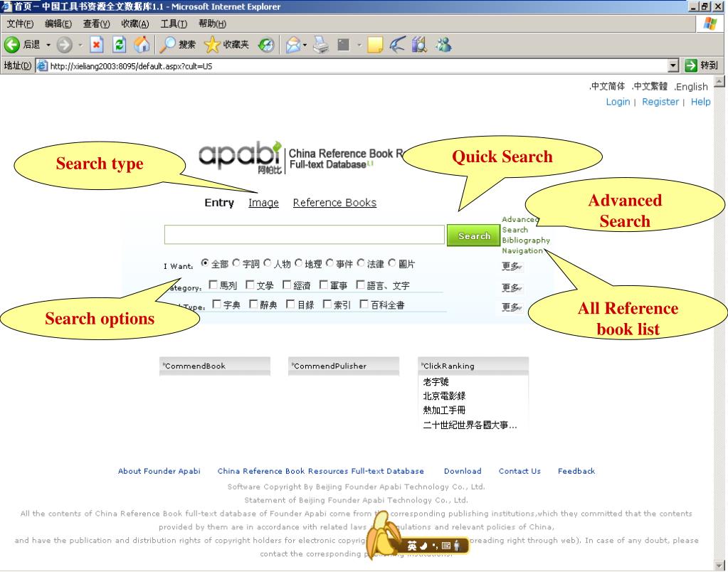Click the dark square Edit toolbar icon
Image resolution: width=728 pixels, height=572 pixels.
click(x=344, y=45)
